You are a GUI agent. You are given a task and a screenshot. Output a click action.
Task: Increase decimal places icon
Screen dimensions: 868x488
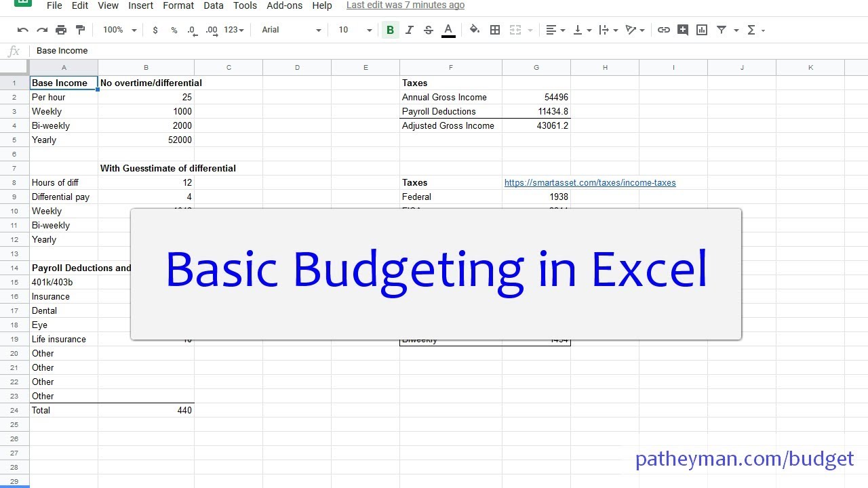click(212, 30)
